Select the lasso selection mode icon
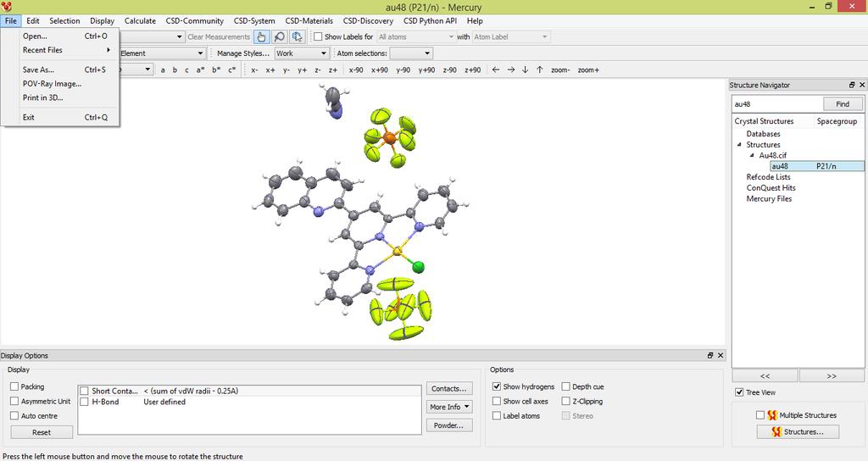868x461 pixels. pyautogui.click(x=298, y=36)
